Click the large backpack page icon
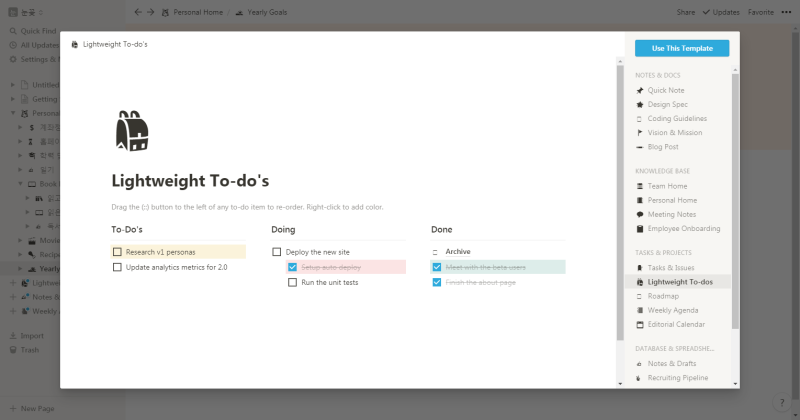 pyautogui.click(x=132, y=131)
